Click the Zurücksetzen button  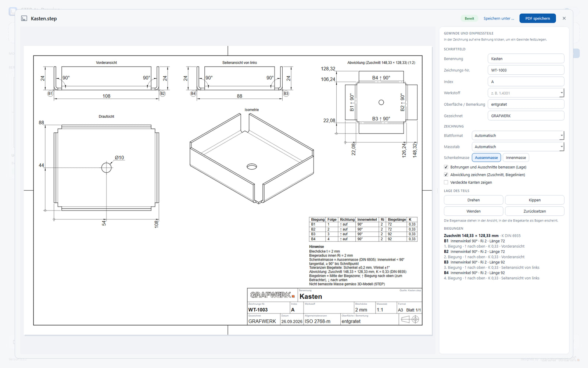tap(535, 211)
